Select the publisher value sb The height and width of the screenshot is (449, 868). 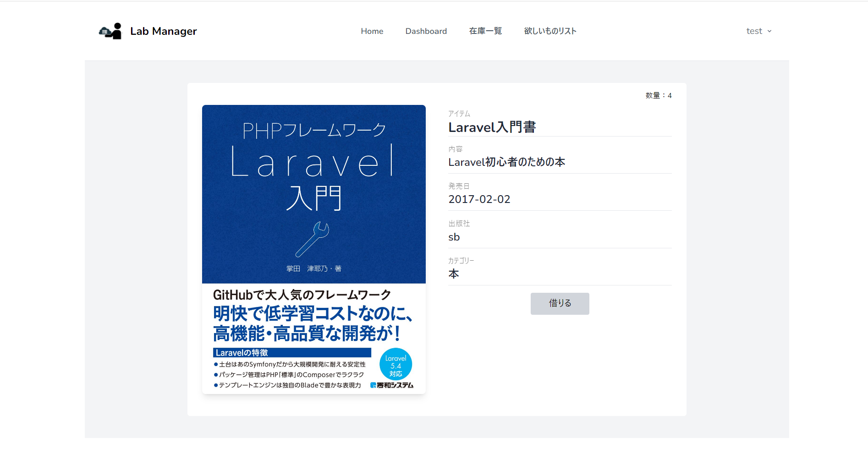click(x=454, y=237)
